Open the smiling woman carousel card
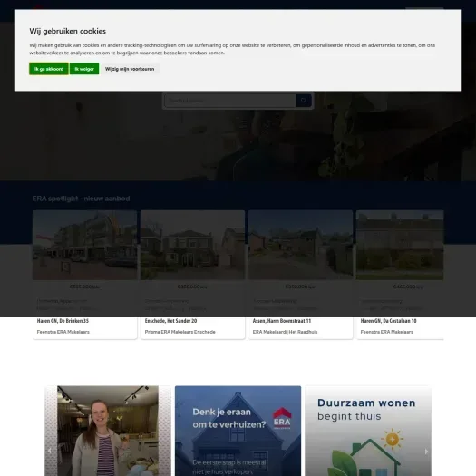 108,431
